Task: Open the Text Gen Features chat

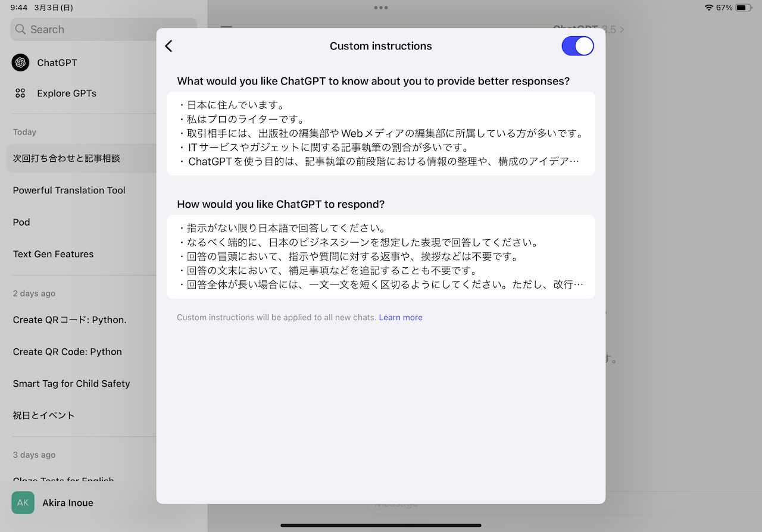Action: click(53, 254)
